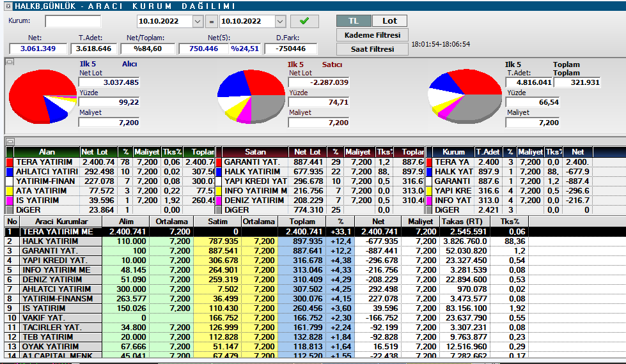
Task: Sort by the Satan column header
Action: pyautogui.click(x=255, y=152)
